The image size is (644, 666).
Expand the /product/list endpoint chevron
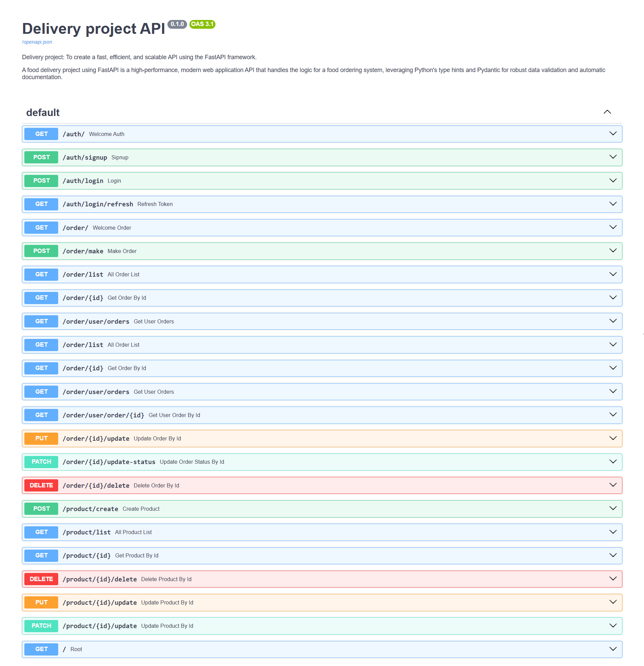(613, 532)
